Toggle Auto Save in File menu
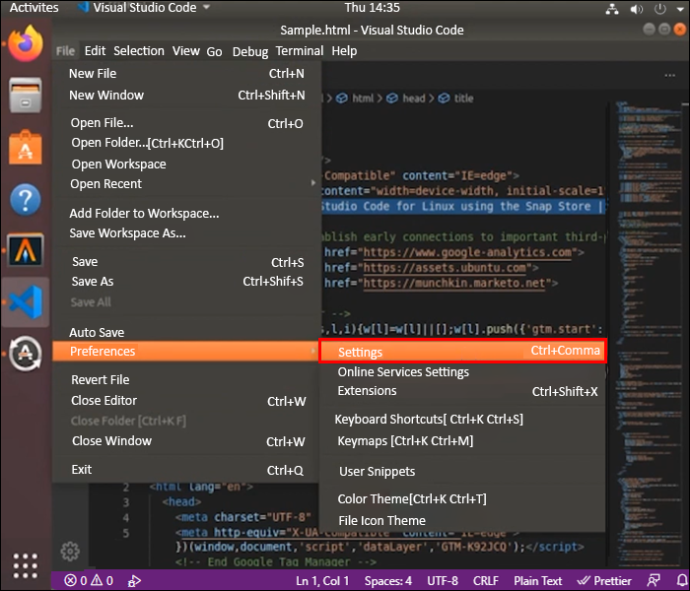This screenshot has height=591, width=690. tap(97, 332)
